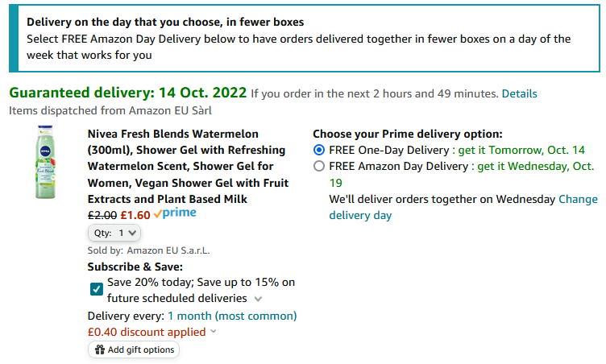Viewport: 606px width, 364px height.
Task: Change delivery frequency 1 month (most common)
Action: click(232, 316)
